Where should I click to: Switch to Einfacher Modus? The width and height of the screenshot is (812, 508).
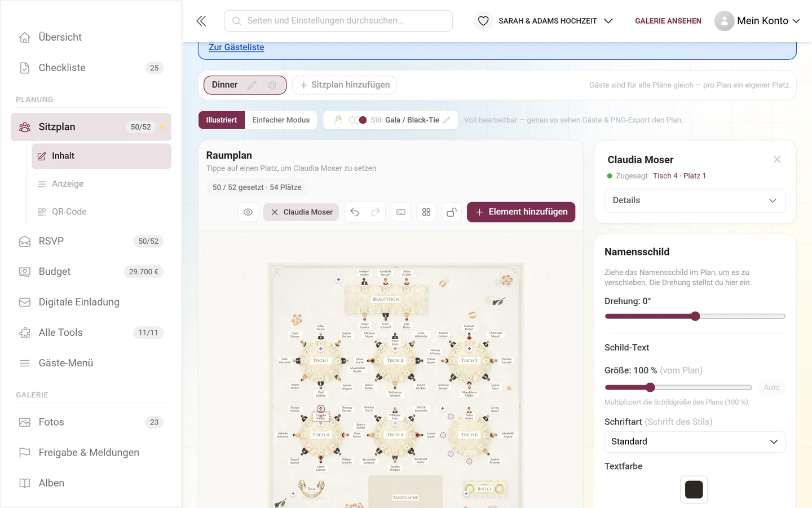(281, 120)
